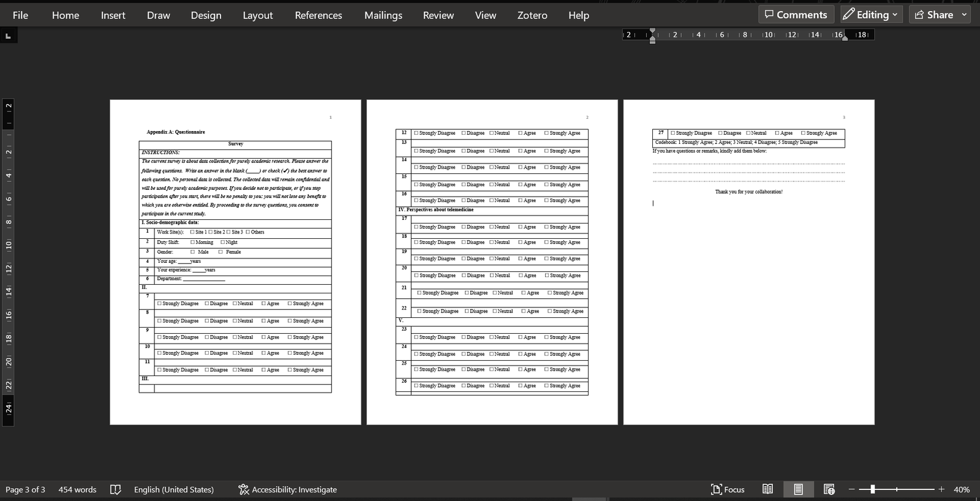Check the Female gender checkbox

click(221, 252)
